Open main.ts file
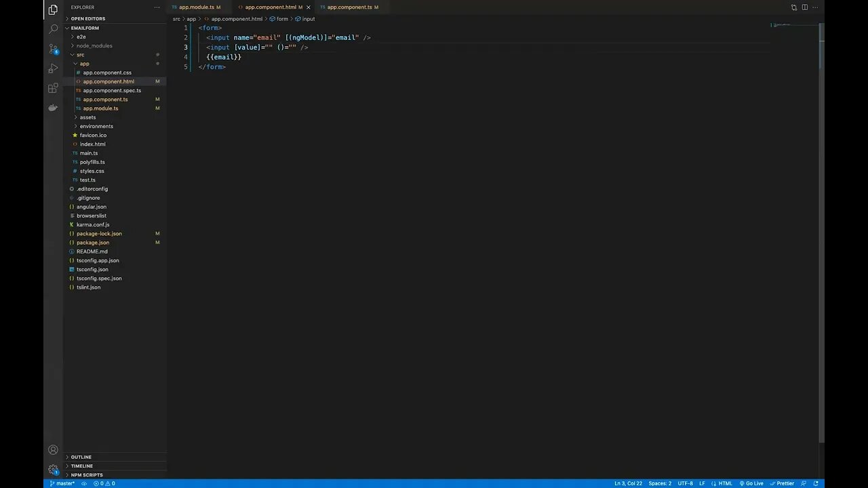 click(115, 153)
